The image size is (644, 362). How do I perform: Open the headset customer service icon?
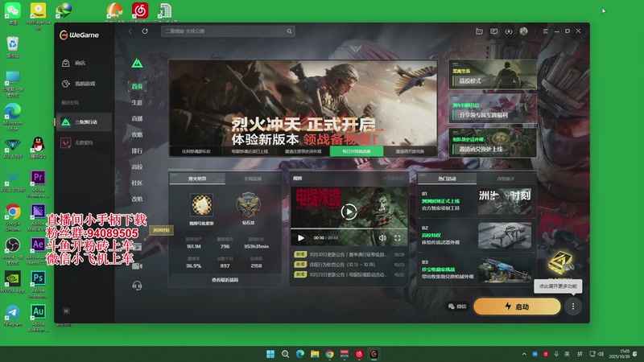click(137, 286)
